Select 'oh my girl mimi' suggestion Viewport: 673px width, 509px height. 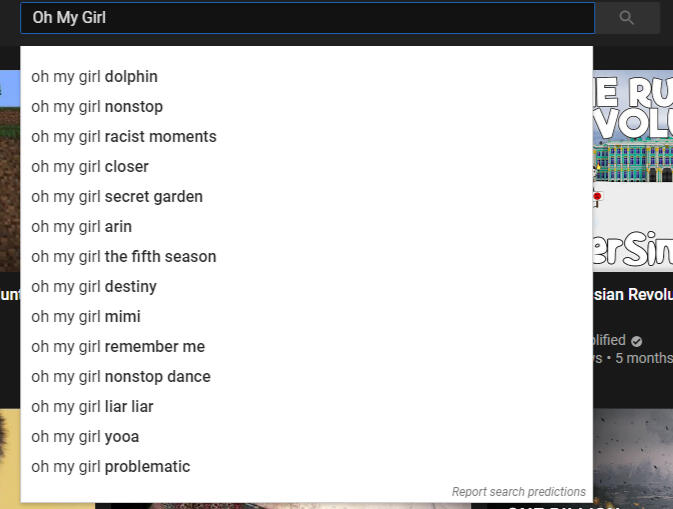(x=86, y=317)
